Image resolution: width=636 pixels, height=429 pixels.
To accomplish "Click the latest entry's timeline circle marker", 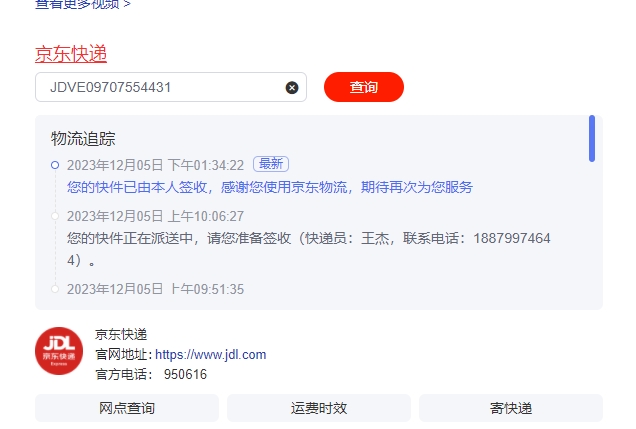I will pos(55,165).
